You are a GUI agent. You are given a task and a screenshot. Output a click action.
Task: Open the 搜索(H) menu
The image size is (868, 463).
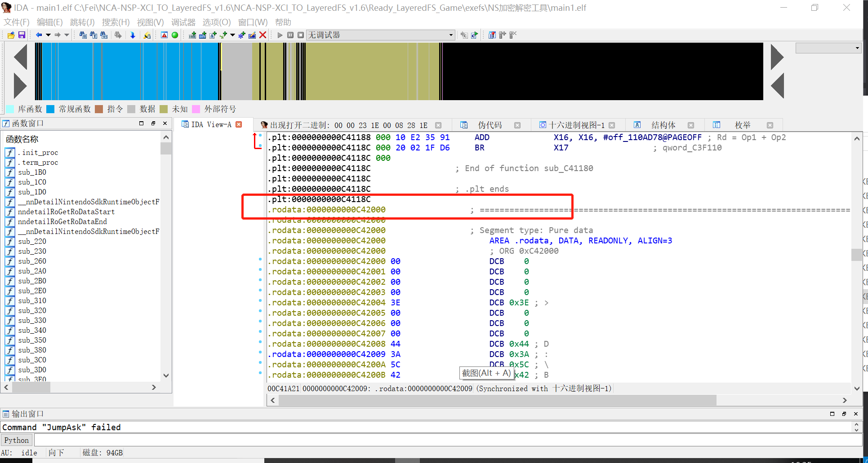click(116, 22)
